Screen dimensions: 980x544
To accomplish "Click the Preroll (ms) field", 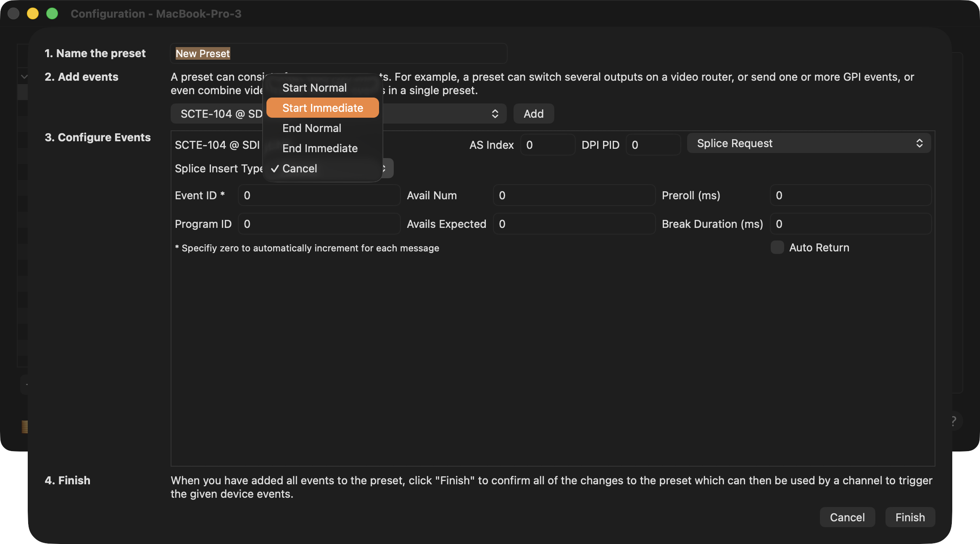I will 851,195.
